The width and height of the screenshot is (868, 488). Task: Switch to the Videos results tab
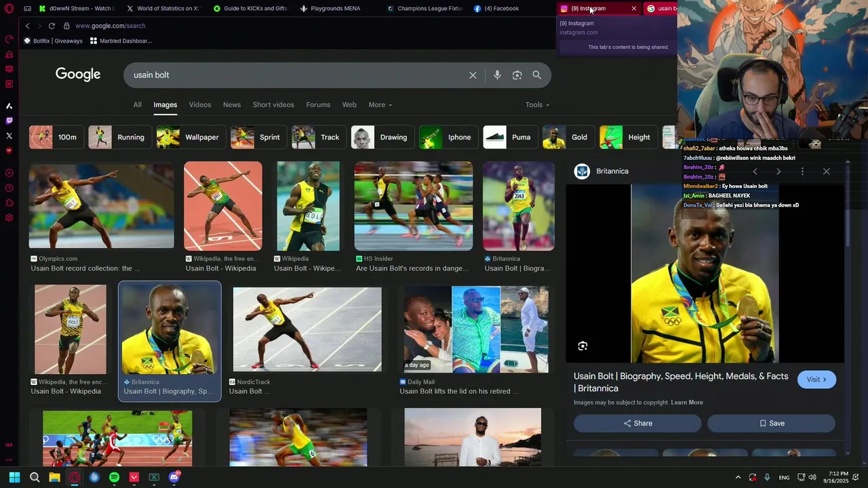click(x=200, y=105)
